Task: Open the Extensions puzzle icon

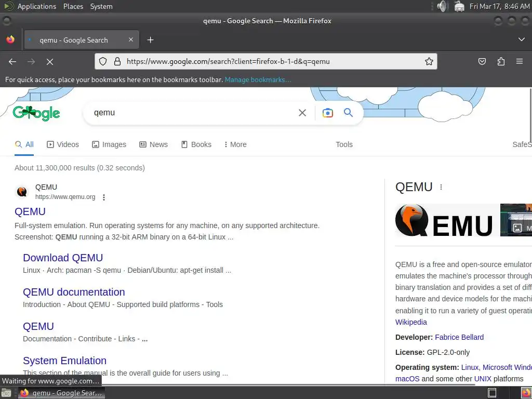Action: point(501,61)
